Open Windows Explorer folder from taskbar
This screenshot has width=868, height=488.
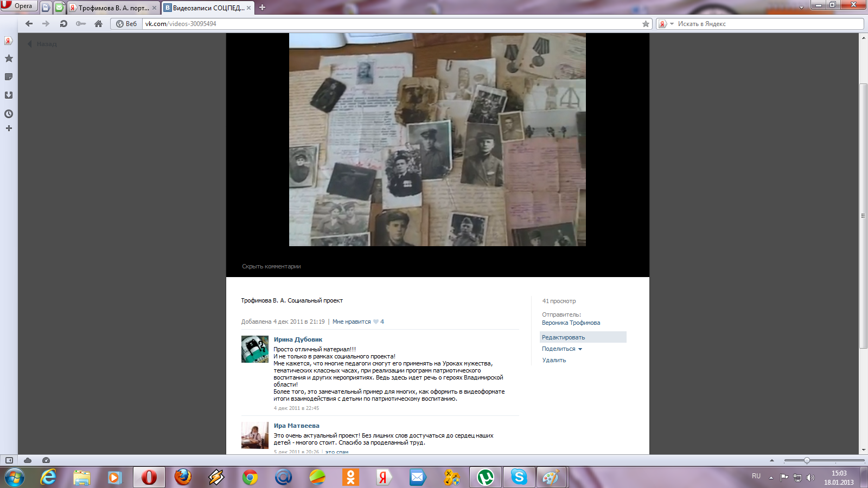pyautogui.click(x=82, y=477)
